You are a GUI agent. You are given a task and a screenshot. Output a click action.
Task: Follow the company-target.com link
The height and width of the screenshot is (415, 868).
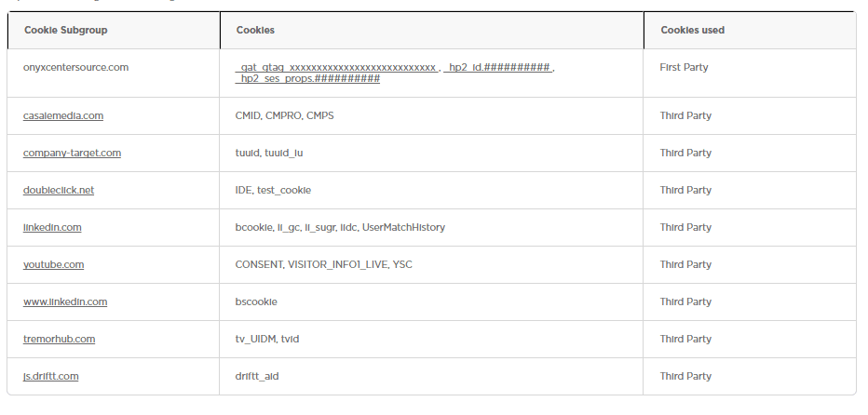point(72,154)
